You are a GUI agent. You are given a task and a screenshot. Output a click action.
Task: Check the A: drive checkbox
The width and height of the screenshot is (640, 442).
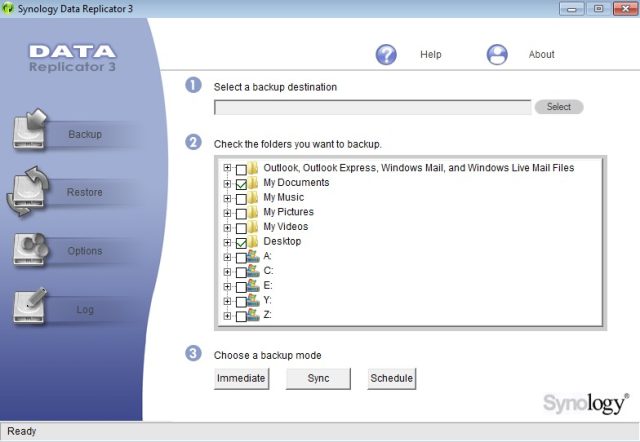tap(241, 258)
